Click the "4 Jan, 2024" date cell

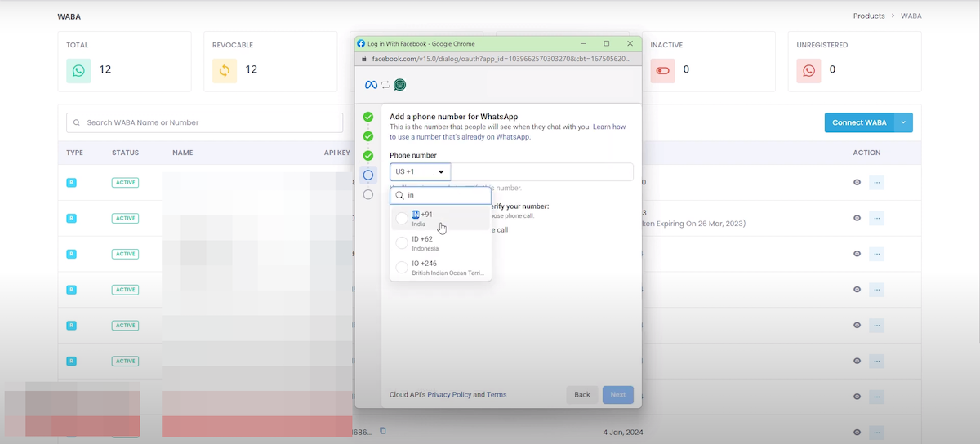click(x=623, y=432)
